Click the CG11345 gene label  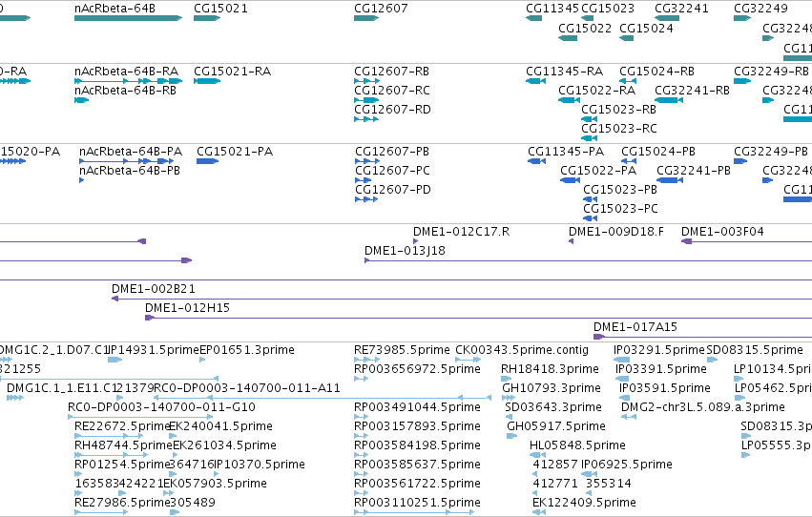click(x=552, y=9)
